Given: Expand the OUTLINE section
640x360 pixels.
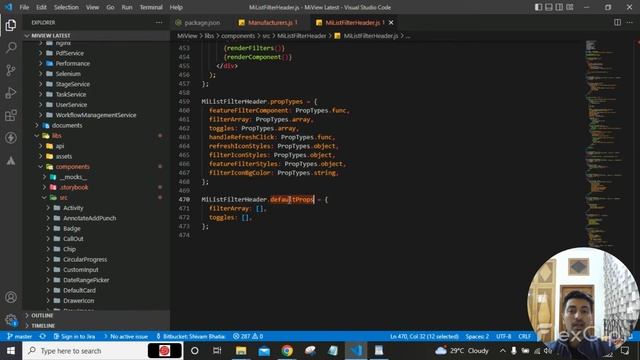Looking at the screenshot, I should click(x=42, y=316).
